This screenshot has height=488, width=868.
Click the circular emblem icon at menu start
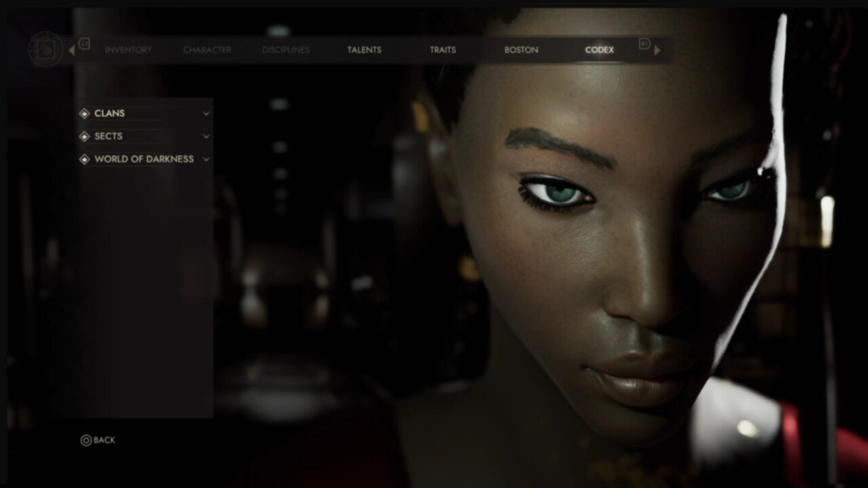coord(46,49)
